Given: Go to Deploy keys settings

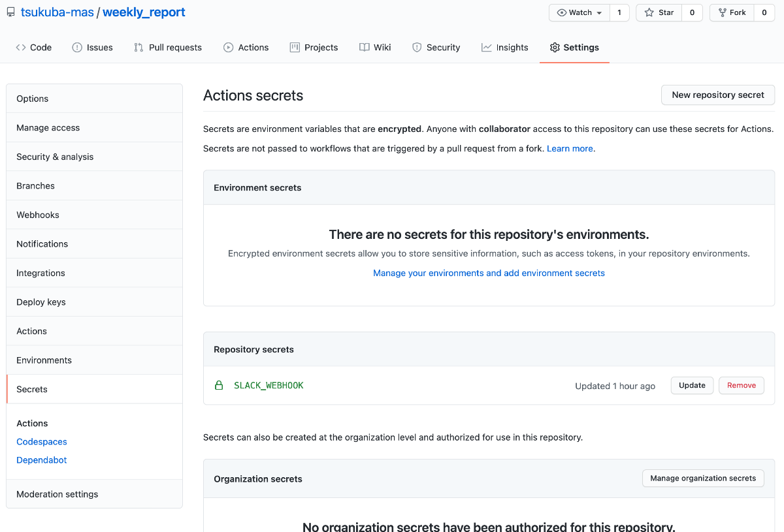Looking at the screenshot, I should coord(94,302).
